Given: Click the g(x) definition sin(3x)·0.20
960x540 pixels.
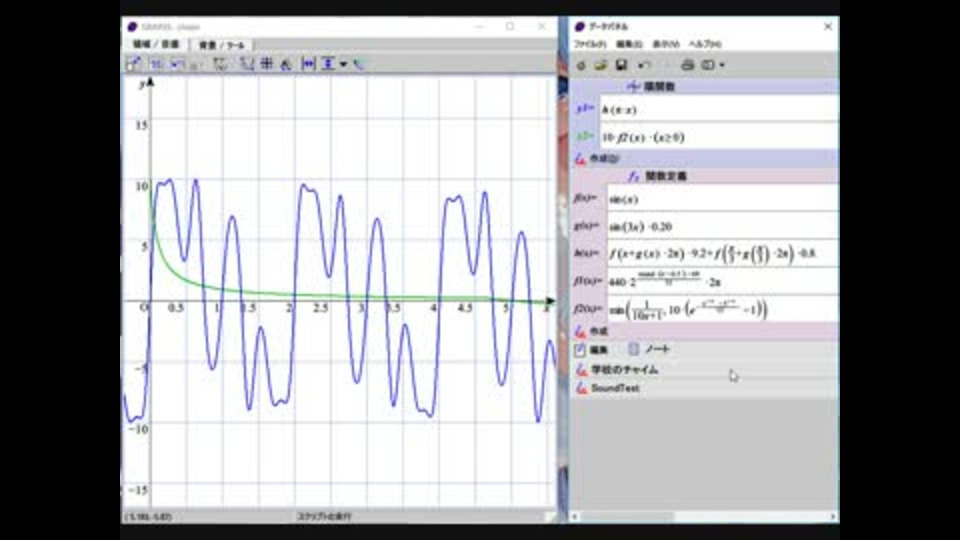Looking at the screenshot, I should pos(722,227).
